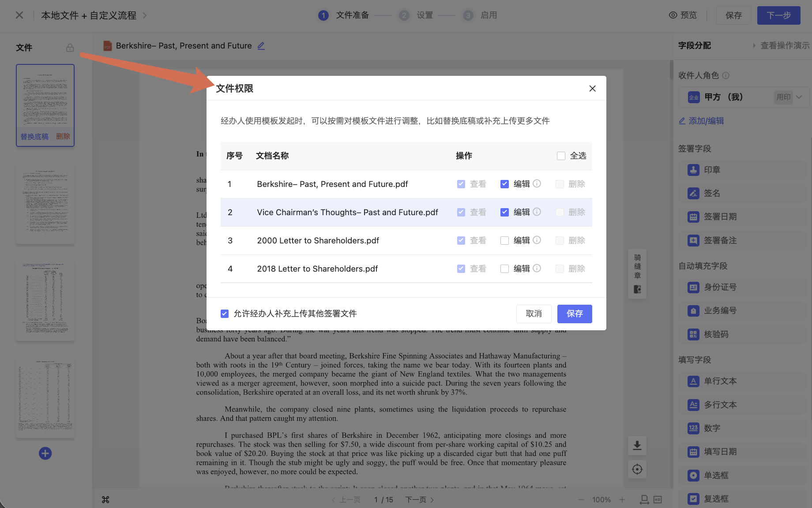812x508 pixels.
Task: Select 签名 signing field
Action: point(743,193)
